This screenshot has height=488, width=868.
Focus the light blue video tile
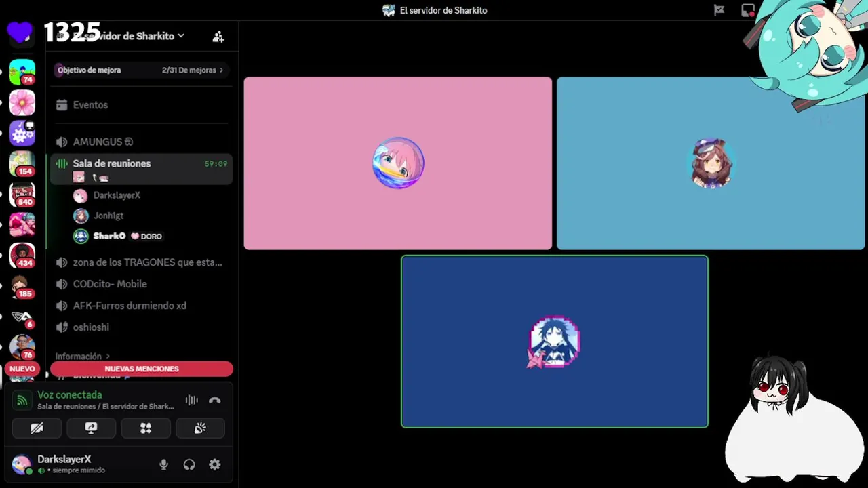[x=711, y=163]
